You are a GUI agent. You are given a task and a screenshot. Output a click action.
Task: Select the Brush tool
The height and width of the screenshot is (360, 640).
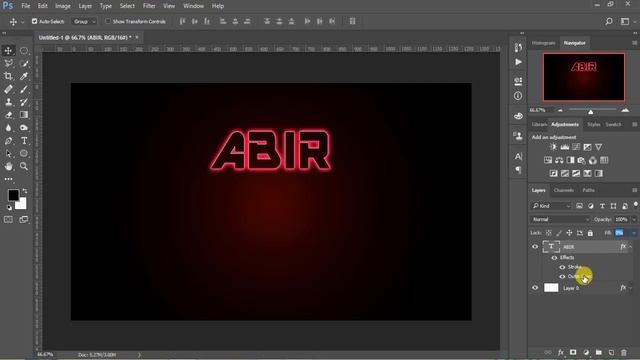pyautogui.click(x=24, y=89)
